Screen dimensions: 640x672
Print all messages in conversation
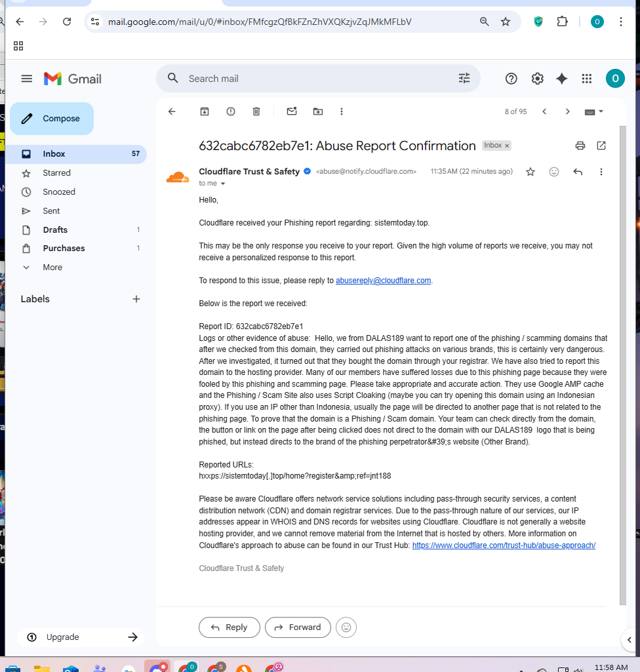coord(580,146)
